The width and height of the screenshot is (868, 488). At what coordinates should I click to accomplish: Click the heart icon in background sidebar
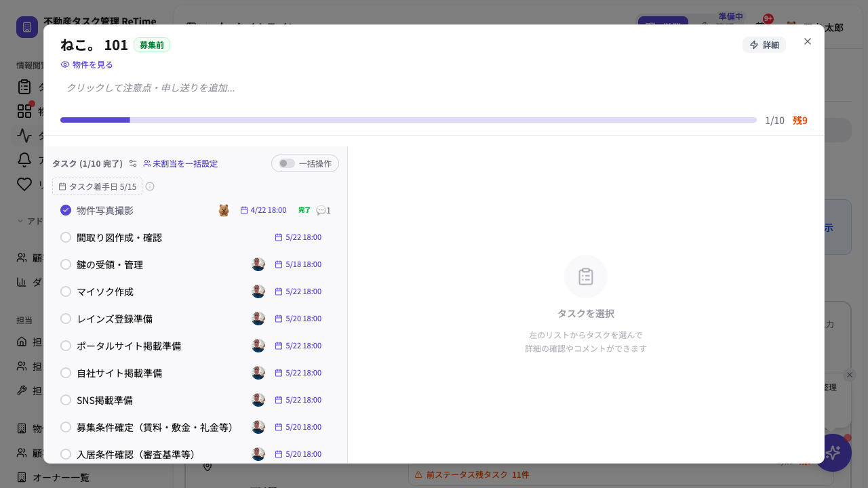tap(24, 184)
